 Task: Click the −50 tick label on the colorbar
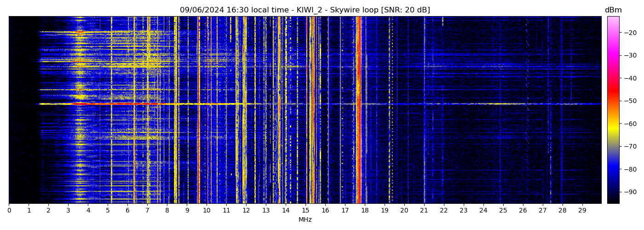[x=629, y=101]
